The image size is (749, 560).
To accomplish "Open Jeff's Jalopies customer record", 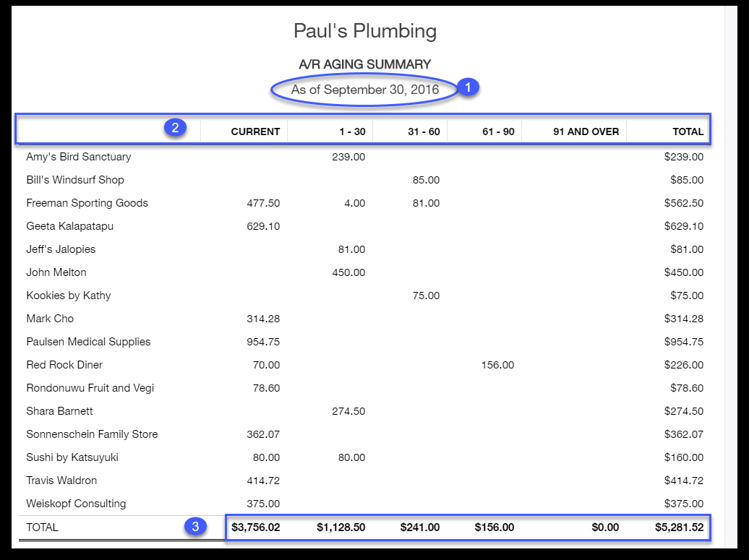I will coord(61,249).
